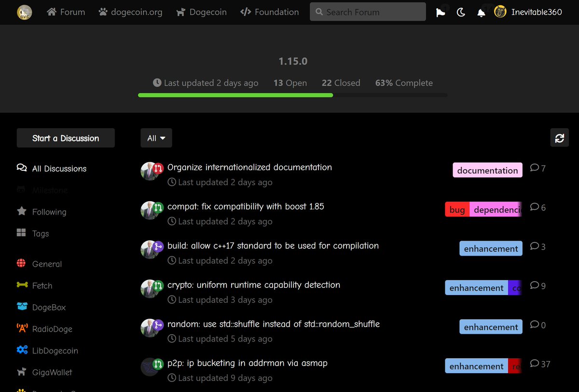Click the 13 Open count
579x392 pixels.
click(290, 83)
